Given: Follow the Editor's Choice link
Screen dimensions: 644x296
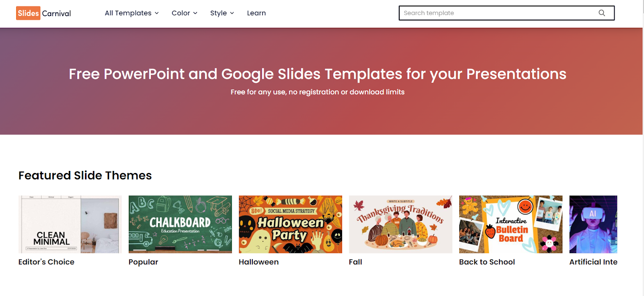Looking at the screenshot, I should tap(46, 262).
